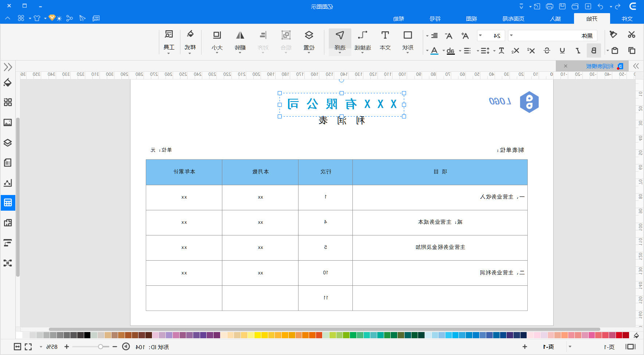Click the VIP diamond icon
The width and height of the screenshot is (644, 355).
52,17
